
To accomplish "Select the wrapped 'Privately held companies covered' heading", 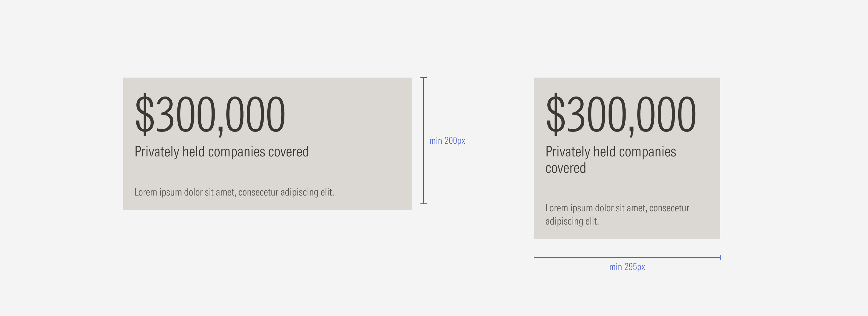I will (610, 160).
